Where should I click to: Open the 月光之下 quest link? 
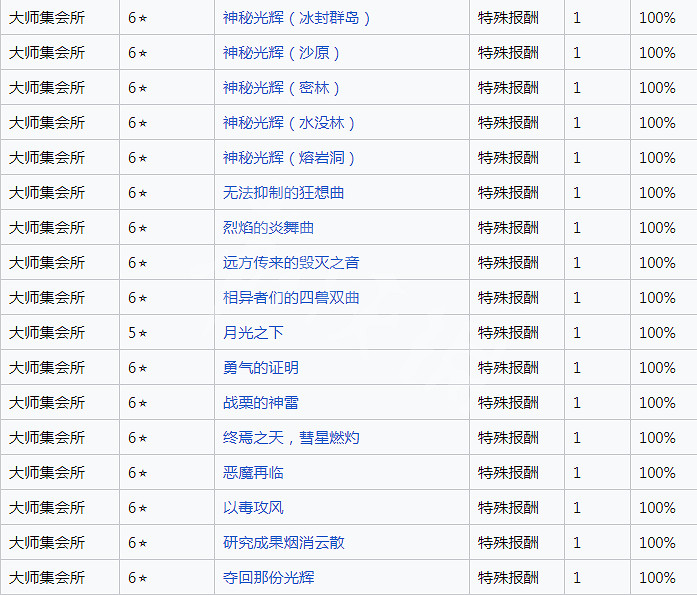pyautogui.click(x=253, y=333)
